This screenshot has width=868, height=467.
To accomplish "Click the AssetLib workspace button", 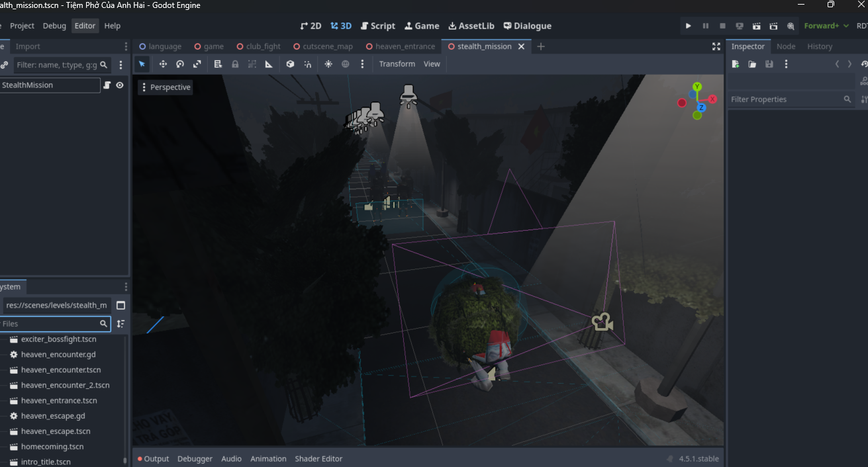I will [x=471, y=26].
